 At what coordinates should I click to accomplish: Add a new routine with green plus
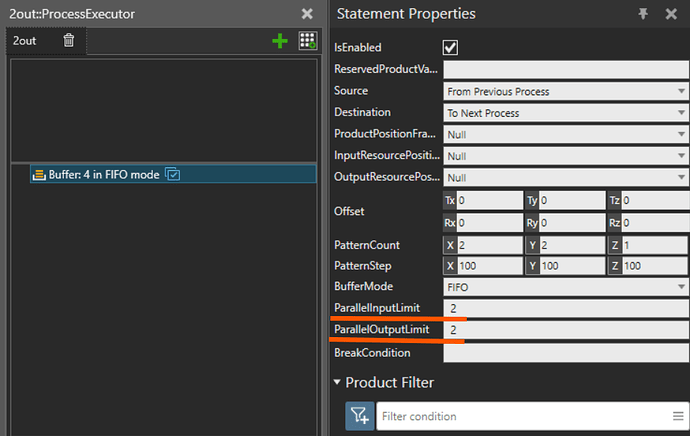coord(280,41)
